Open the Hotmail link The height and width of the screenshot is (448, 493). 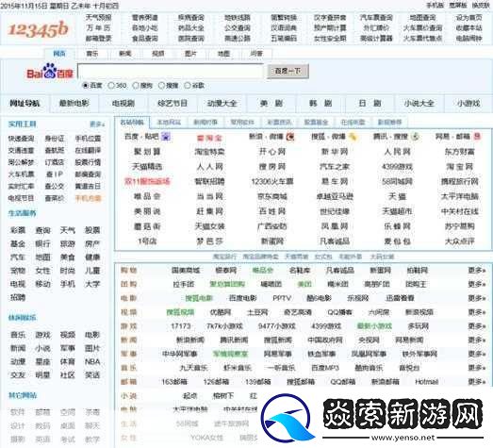(427, 382)
